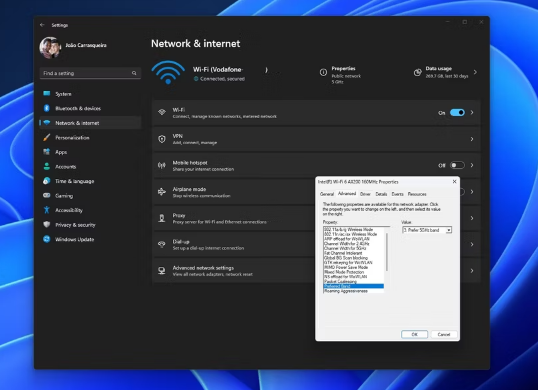Select 'ARP offload for WoWLAN' property
This screenshot has height=390, width=538.
pyautogui.click(x=347, y=239)
